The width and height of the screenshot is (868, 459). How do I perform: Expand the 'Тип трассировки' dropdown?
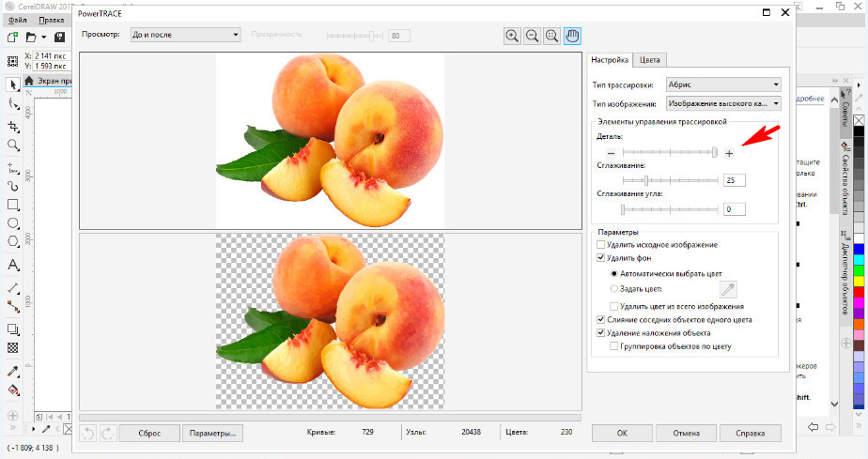coord(723,84)
